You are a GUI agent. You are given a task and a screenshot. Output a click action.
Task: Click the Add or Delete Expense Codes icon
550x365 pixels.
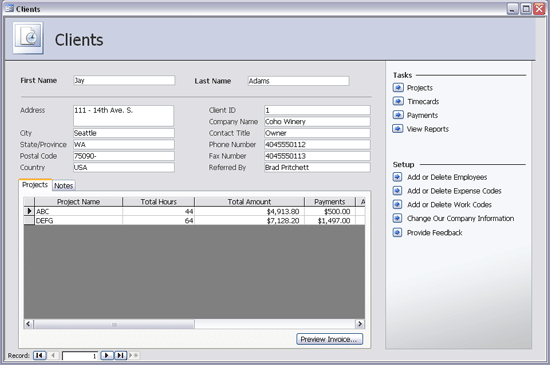point(397,191)
